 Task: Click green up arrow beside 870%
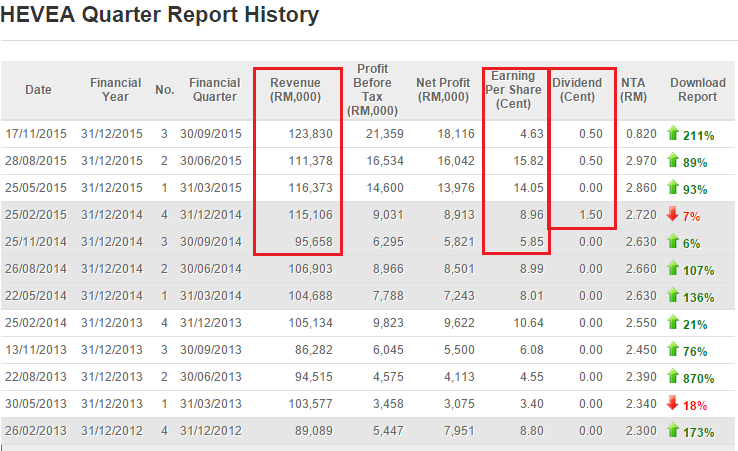[673, 376]
